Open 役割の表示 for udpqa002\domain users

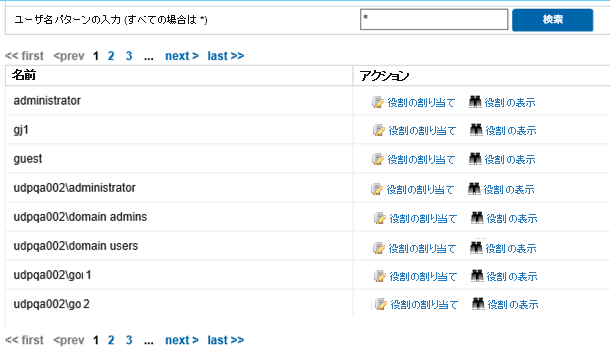point(511,249)
